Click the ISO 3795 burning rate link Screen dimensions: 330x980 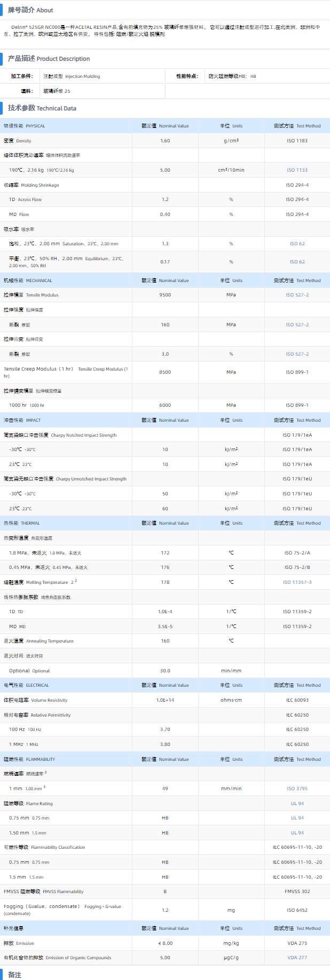click(297, 789)
